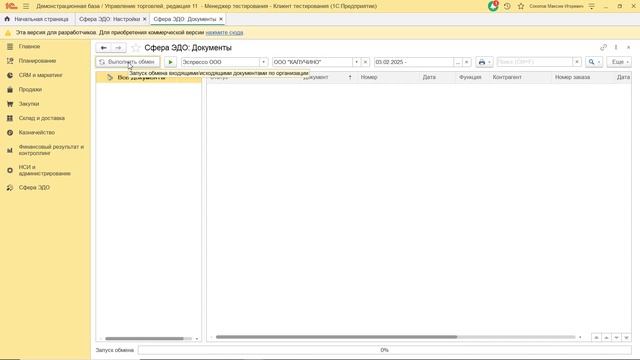Follow the 'нажмите сюда' link
Screen dimensions: 640x360
tap(224, 32)
